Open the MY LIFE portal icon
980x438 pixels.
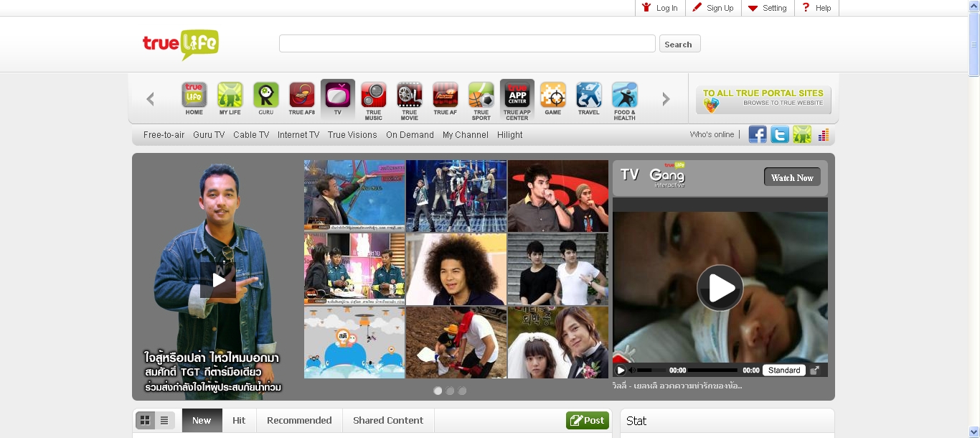coord(230,98)
